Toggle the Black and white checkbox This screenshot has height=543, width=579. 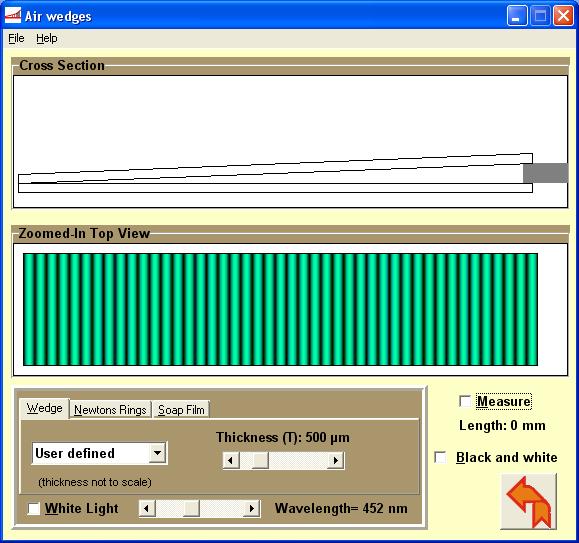(440, 457)
